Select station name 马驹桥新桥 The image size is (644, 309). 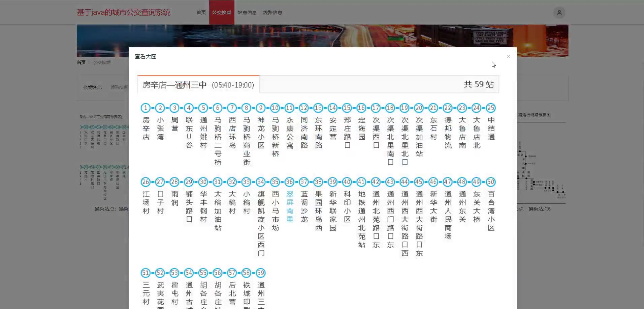click(275, 137)
